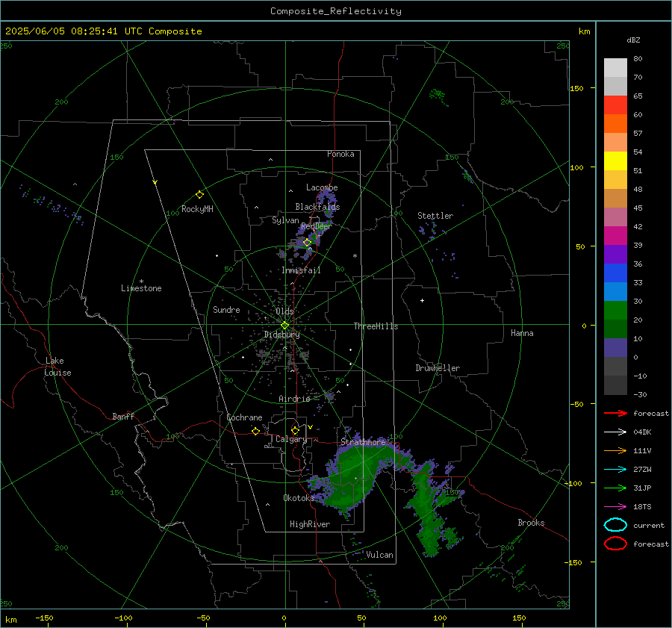Click the Limestone label
Viewport: 672px width, 628px height.
pos(141,288)
